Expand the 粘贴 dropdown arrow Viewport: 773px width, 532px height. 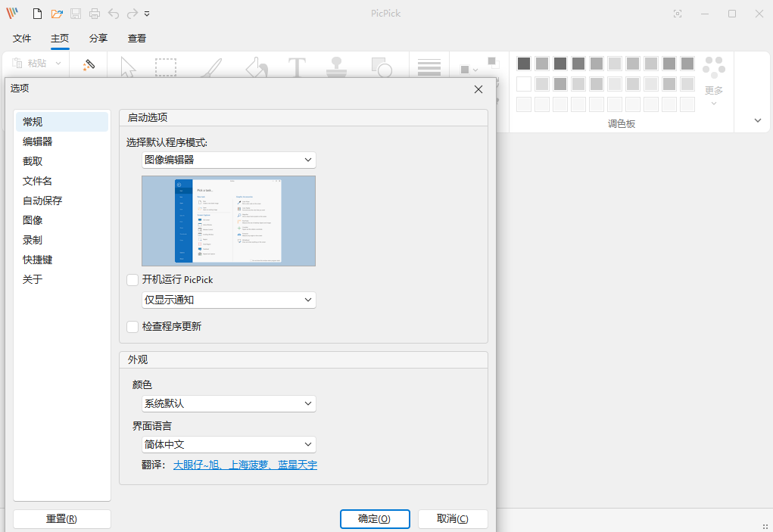click(x=58, y=63)
